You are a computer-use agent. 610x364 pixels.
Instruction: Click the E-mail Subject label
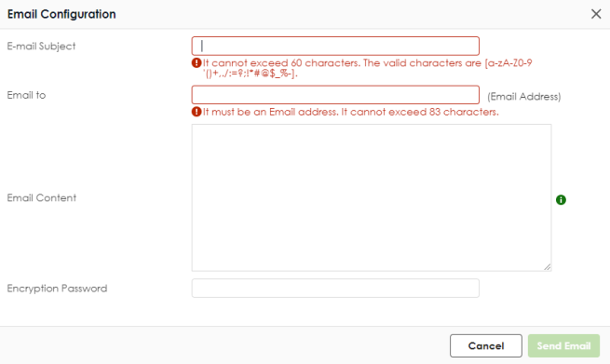(41, 47)
